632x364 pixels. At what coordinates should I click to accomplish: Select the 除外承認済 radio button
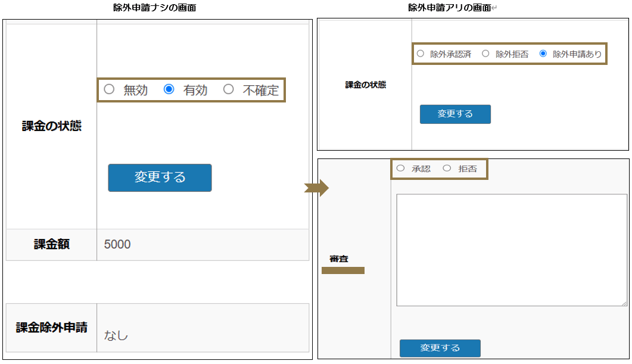(421, 53)
